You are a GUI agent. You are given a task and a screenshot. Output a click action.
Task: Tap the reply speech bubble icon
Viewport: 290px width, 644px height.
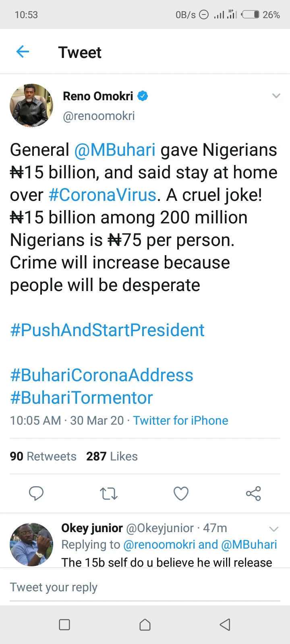36,493
